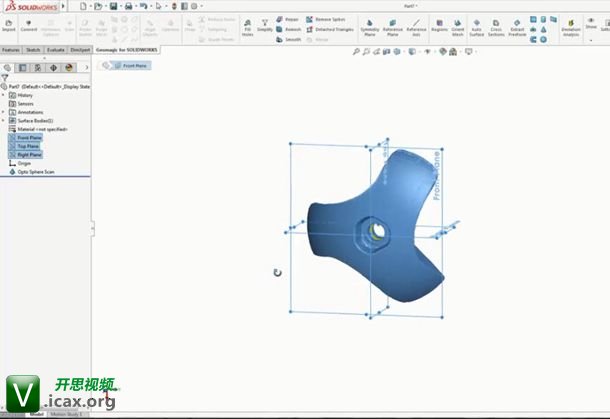Click the Section View icon
This screenshot has height=419, width=610.
pyautogui.click(x=387, y=51)
